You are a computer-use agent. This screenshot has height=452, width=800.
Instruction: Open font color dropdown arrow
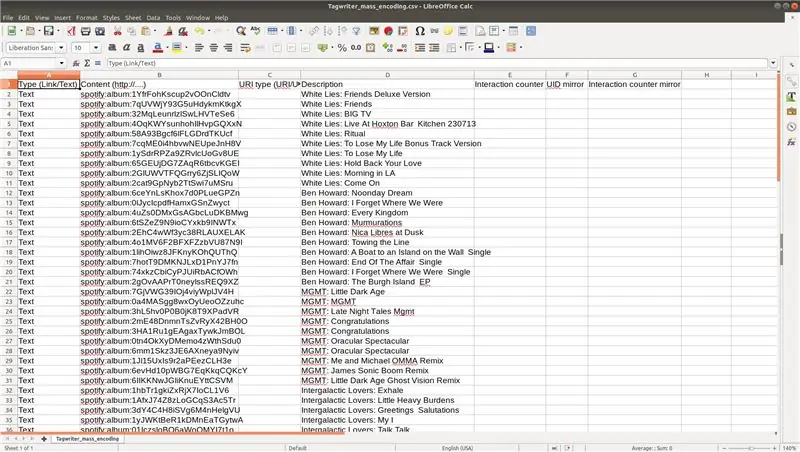(x=167, y=47)
